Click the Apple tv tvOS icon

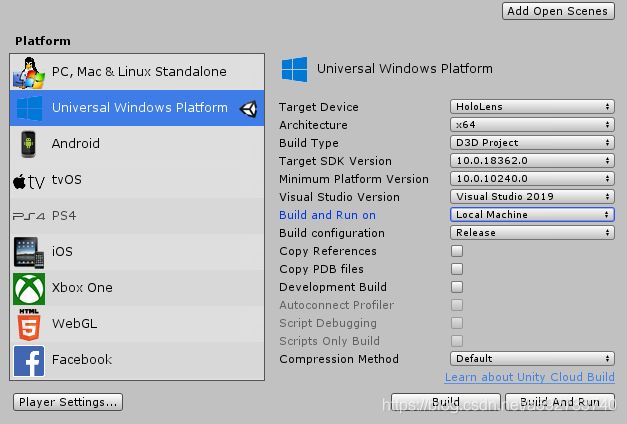click(29, 182)
